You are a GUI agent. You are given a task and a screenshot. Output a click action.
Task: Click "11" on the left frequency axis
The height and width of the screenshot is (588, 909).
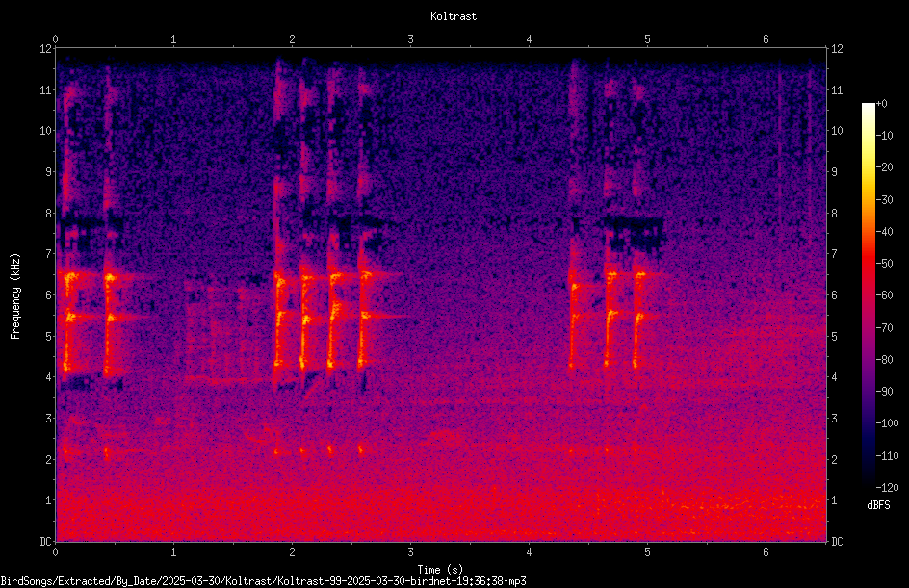(x=45, y=89)
